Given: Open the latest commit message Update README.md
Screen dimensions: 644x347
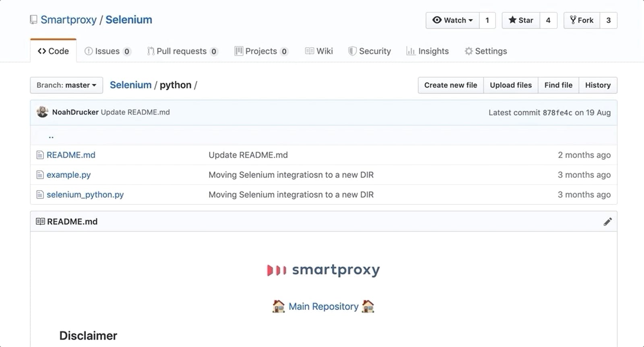Looking at the screenshot, I should [x=135, y=112].
